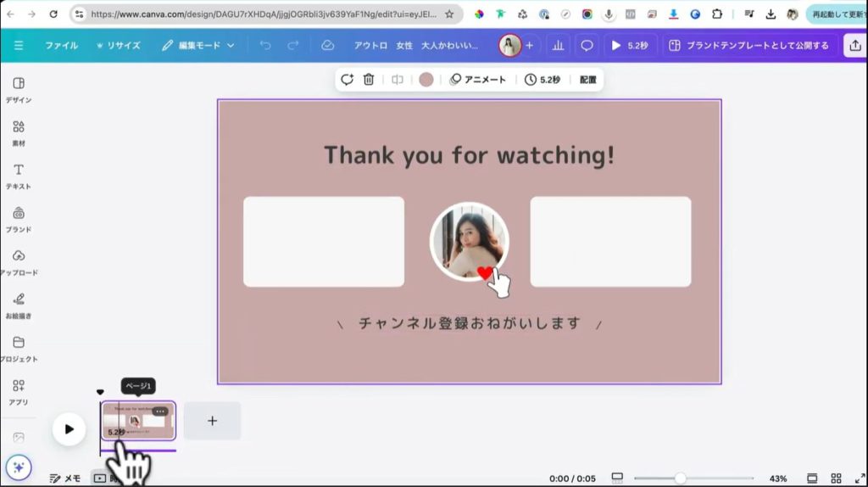
Task: Open the analytics bar chart icon
Action: (x=558, y=46)
